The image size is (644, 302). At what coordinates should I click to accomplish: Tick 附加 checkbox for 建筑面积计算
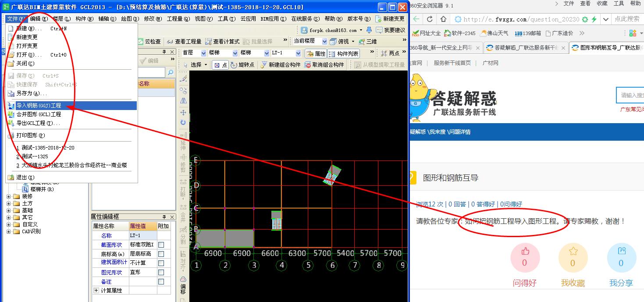pos(161,263)
